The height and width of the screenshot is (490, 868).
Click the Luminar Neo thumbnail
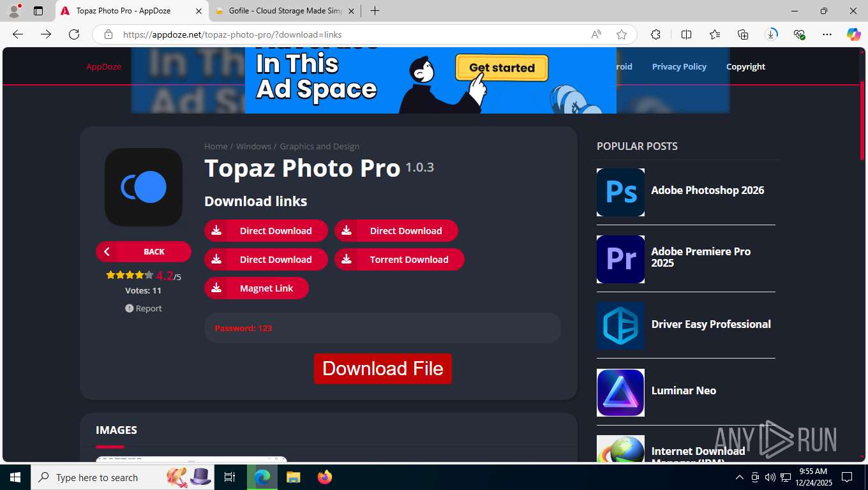[x=620, y=392]
